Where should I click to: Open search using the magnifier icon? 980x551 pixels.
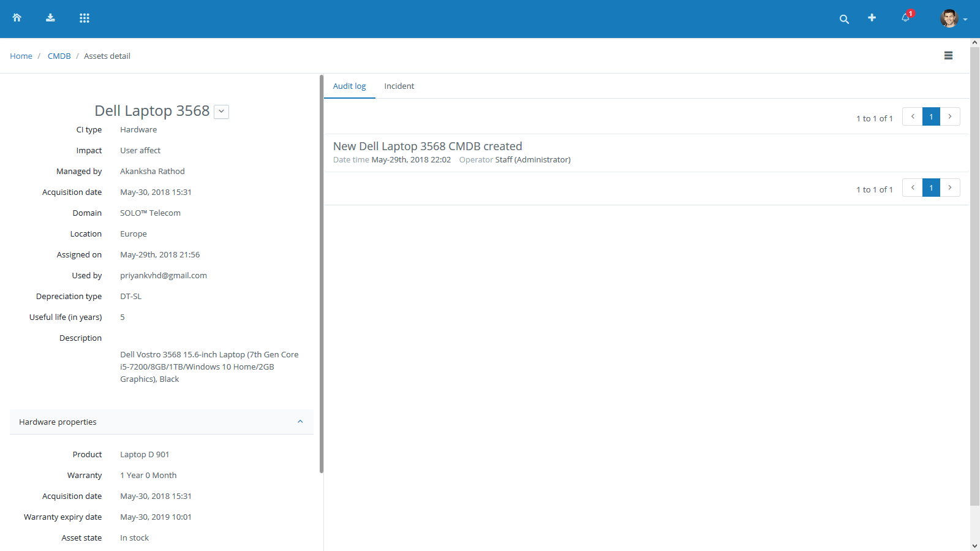[844, 19]
